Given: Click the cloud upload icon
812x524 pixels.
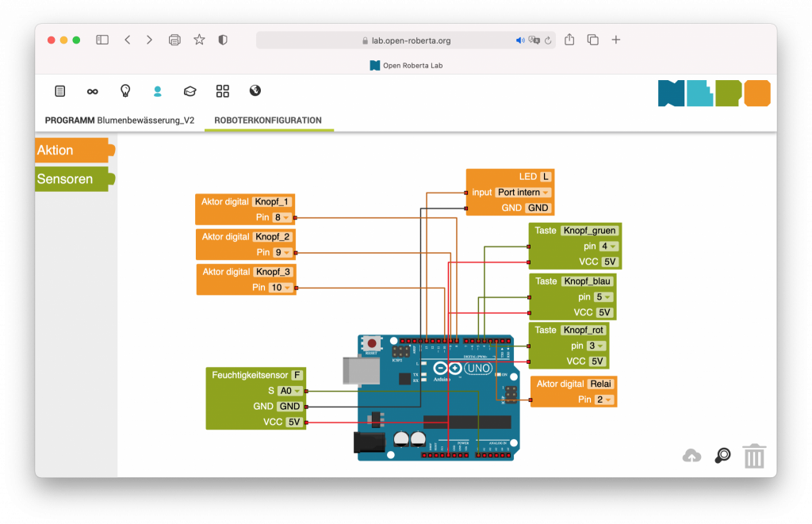Looking at the screenshot, I should [691, 456].
